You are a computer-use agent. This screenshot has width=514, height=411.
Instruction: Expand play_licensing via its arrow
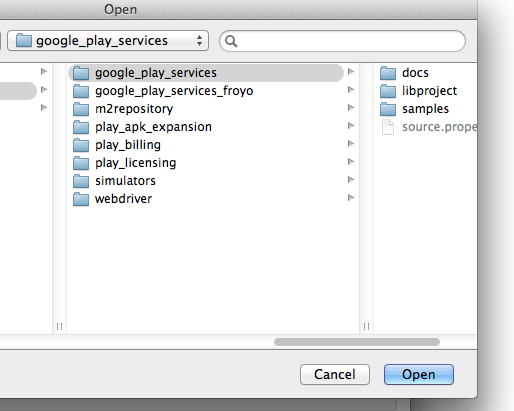point(351,162)
